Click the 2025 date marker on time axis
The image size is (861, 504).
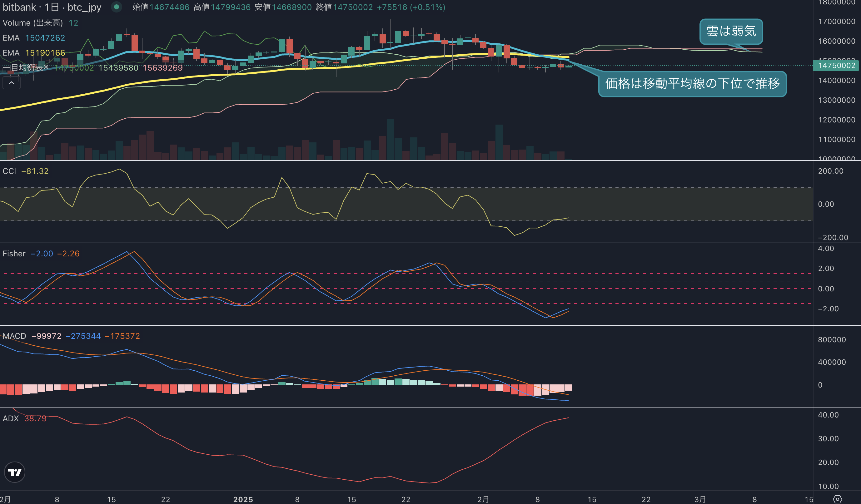243,499
